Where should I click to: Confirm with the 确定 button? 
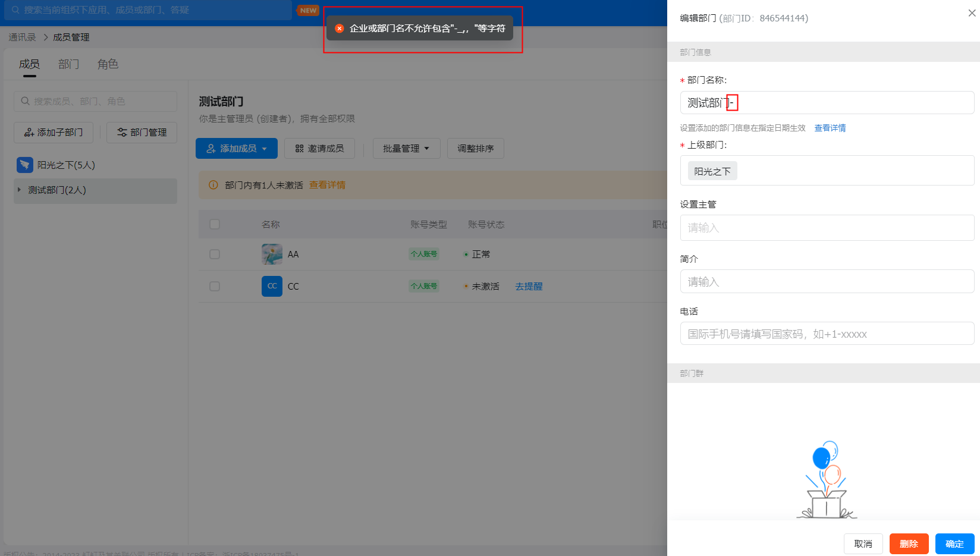[x=954, y=544]
